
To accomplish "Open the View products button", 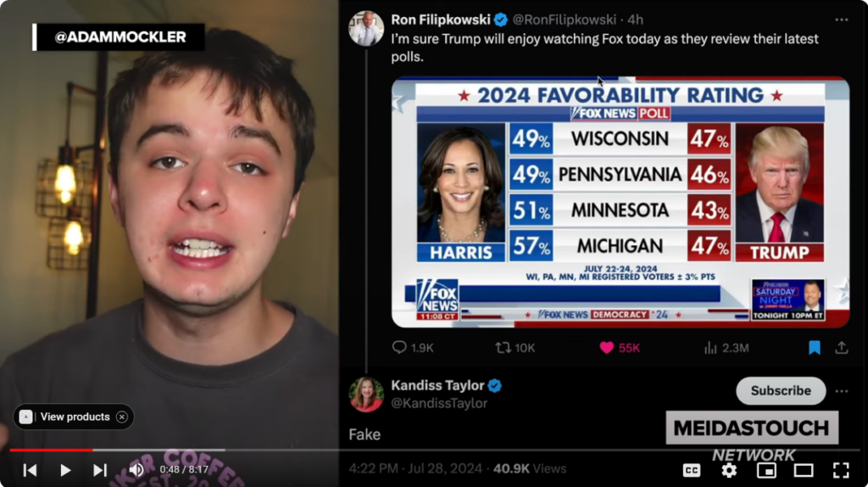I will point(67,417).
